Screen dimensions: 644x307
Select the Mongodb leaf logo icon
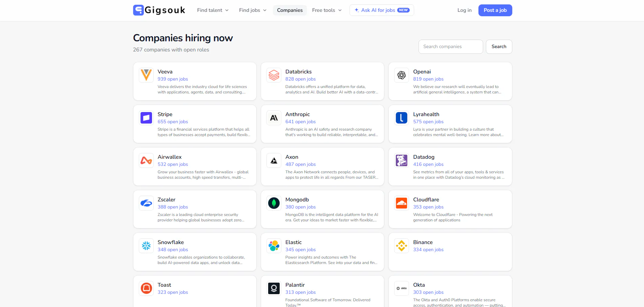point(274,203)
